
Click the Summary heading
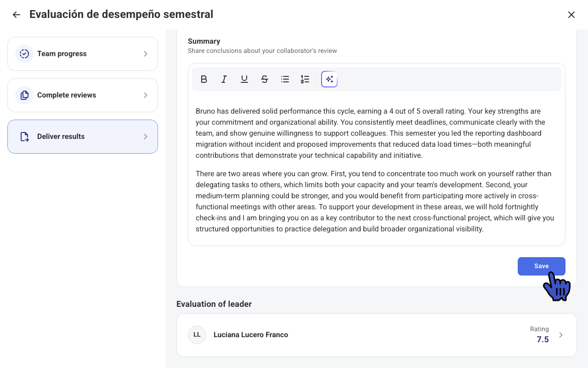[x=204, y=41]
